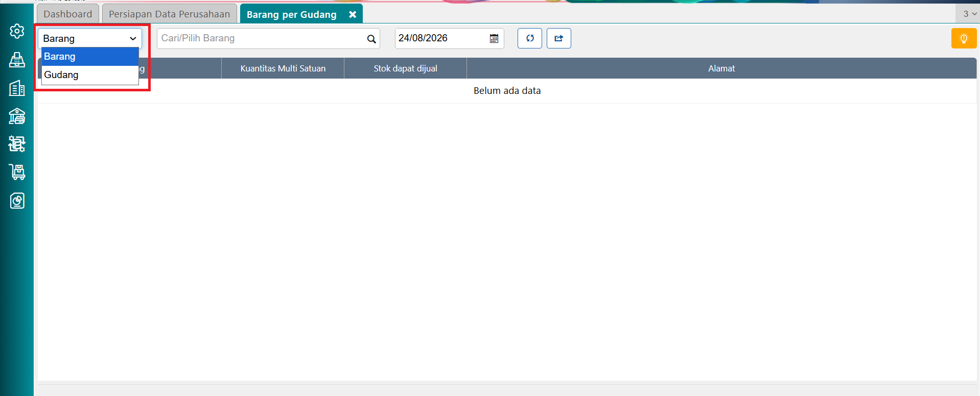Toggle the Barang filter dropdown
980x396 pixels.
[x=90, y=38]
